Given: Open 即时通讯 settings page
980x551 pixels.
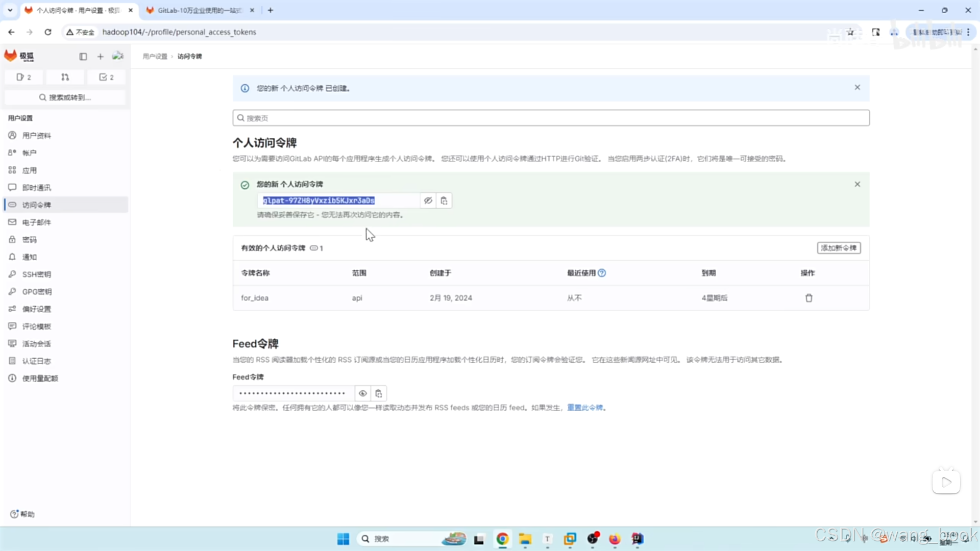Looking at the screenshot, I should point(65,187).
